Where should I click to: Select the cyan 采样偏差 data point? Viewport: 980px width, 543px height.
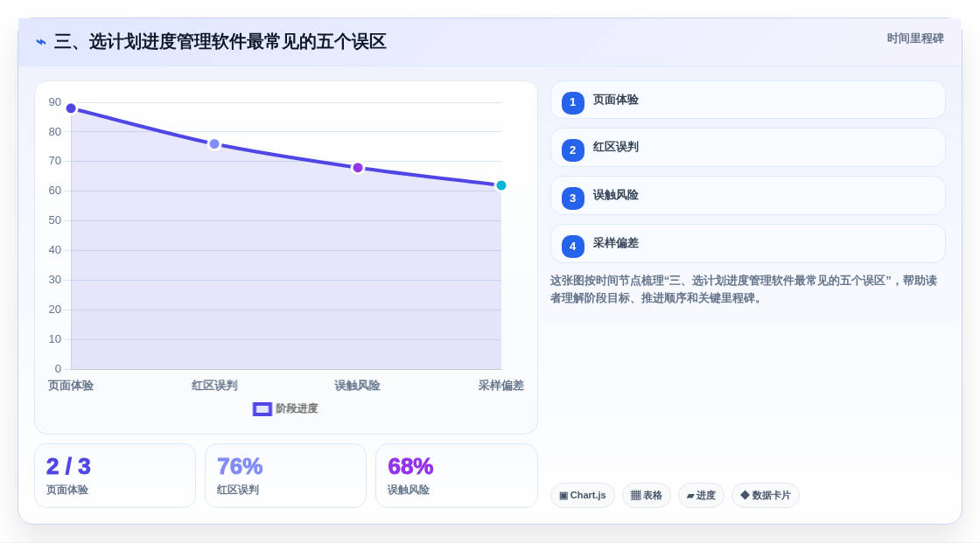tap(501, 185)
